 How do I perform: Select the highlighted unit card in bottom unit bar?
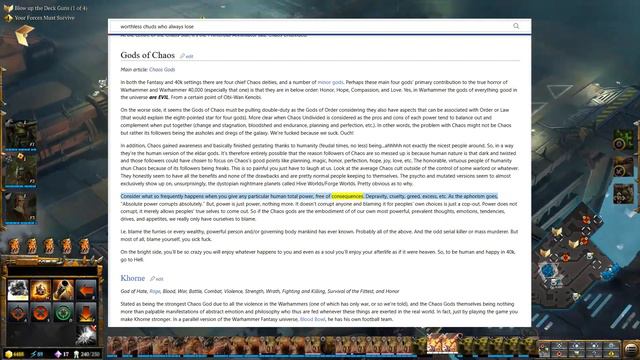pyautogui.click(x=442, y=344)
